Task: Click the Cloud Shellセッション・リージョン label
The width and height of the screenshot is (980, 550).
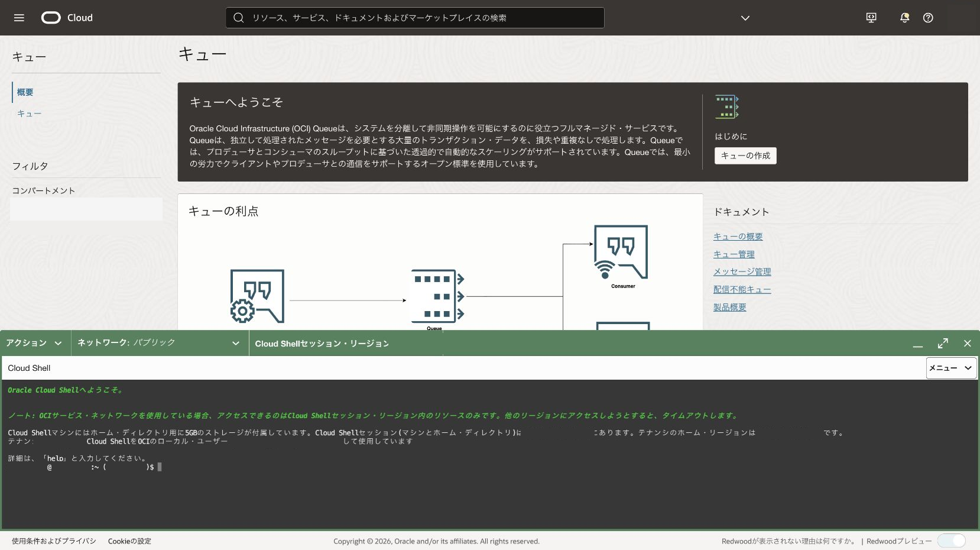Action: click(x=322, y=344)
